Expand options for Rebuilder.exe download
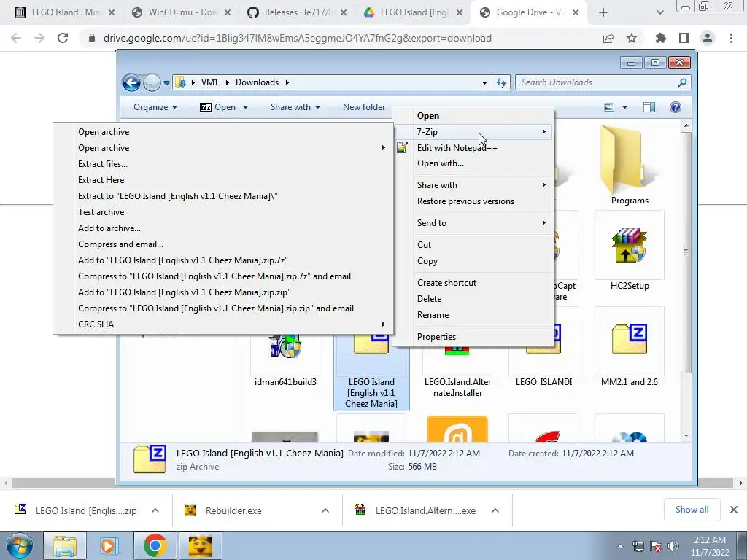Screen dimensions: 747x560 point(325,510)
